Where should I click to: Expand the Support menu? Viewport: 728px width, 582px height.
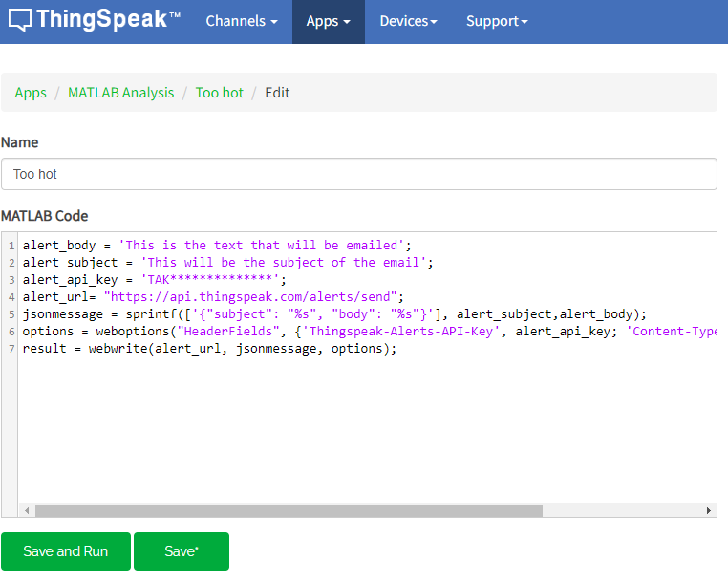tap(497, 21)
